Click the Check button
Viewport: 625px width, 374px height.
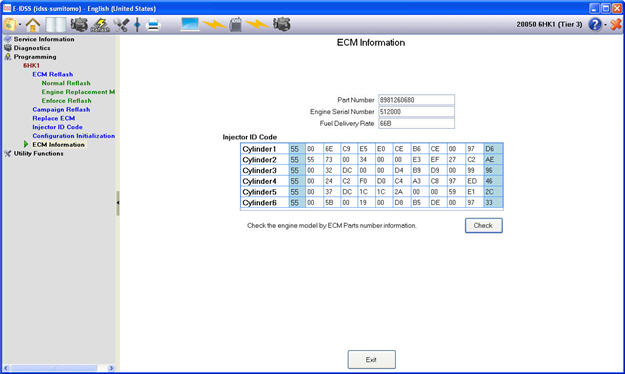483,225
